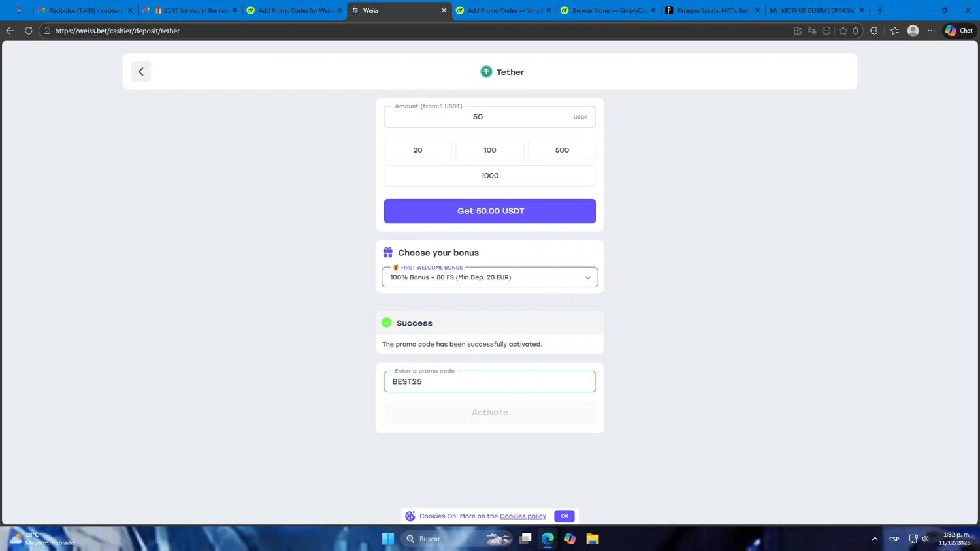
Task: Switch to Add Promo Codes for Weiss tab
Action: tap(295, 10)
